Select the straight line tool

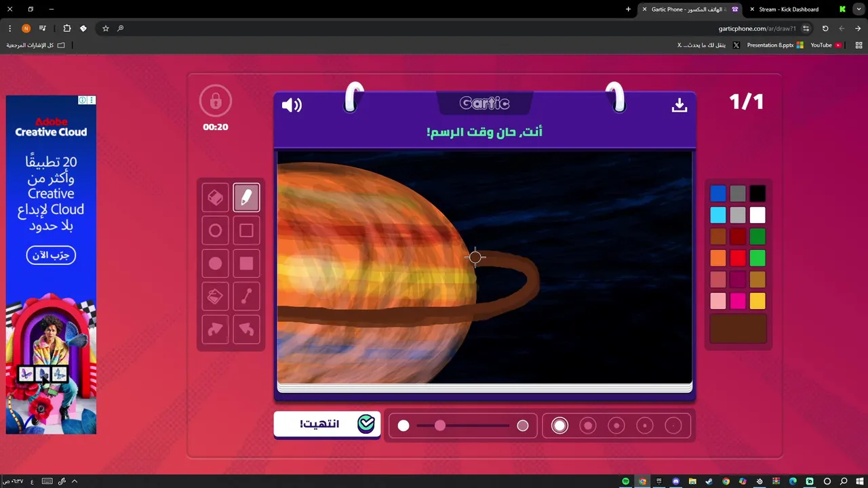(246, 296)
